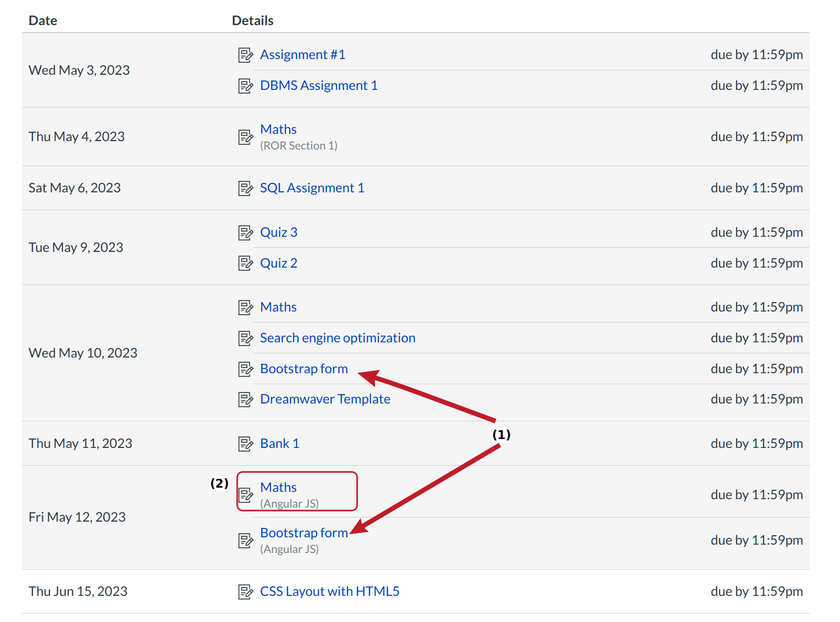
Task: Click the assignment icon next to DBMS Assignment 1
Action: (246, 86)
